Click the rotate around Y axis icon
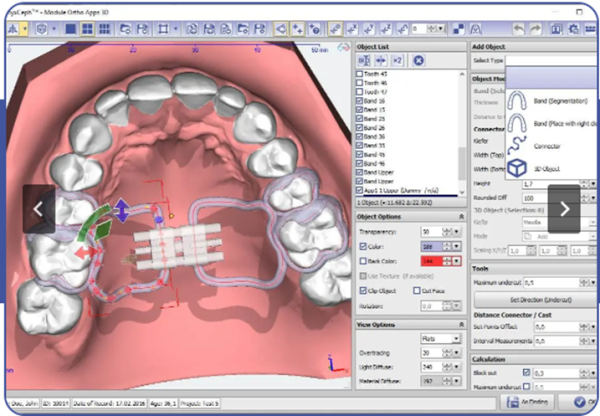This screenshot has height=416, width=600. click(x=368, y=29)
